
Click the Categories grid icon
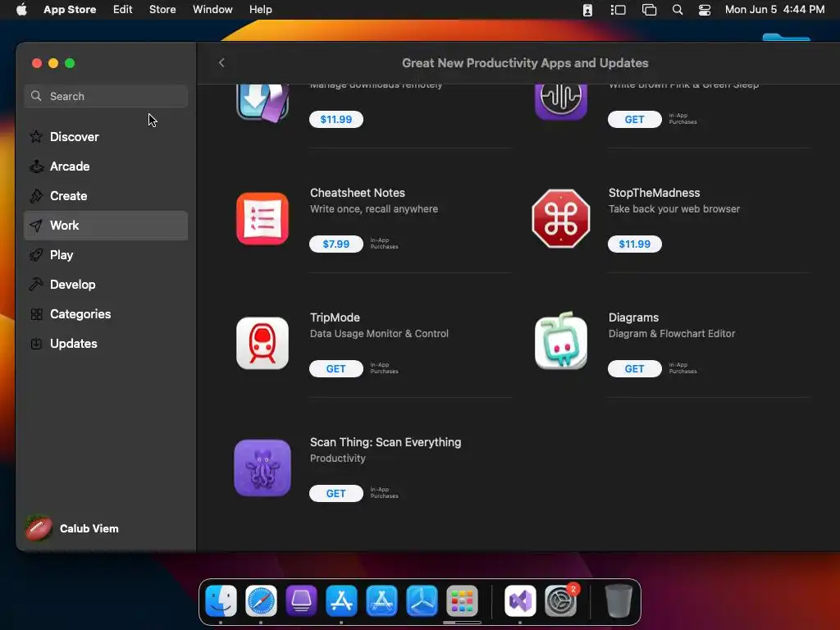pos(36,314)
